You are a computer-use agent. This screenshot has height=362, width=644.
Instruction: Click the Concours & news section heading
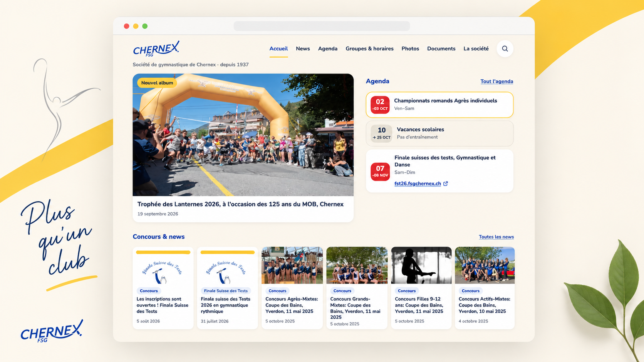[x=159, y=237]
